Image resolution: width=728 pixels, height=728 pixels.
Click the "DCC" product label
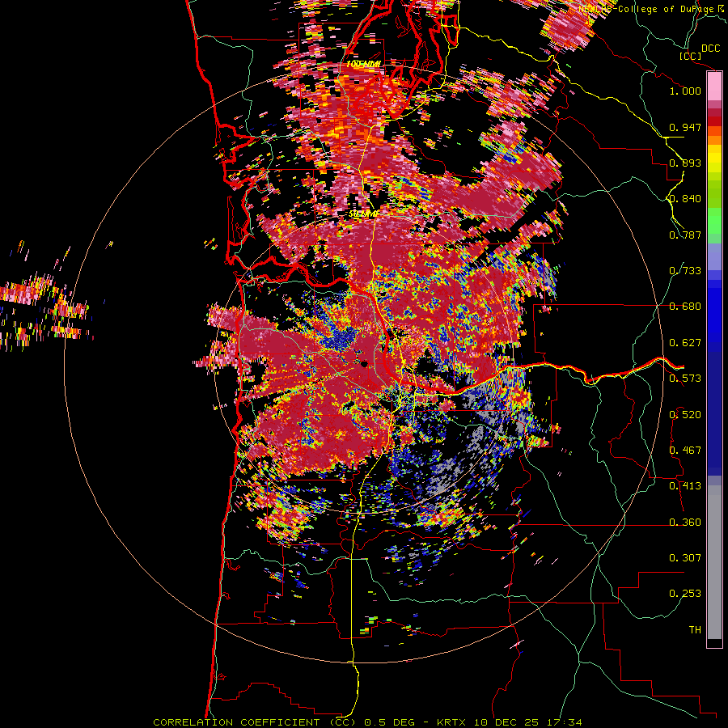click(710, 49)
